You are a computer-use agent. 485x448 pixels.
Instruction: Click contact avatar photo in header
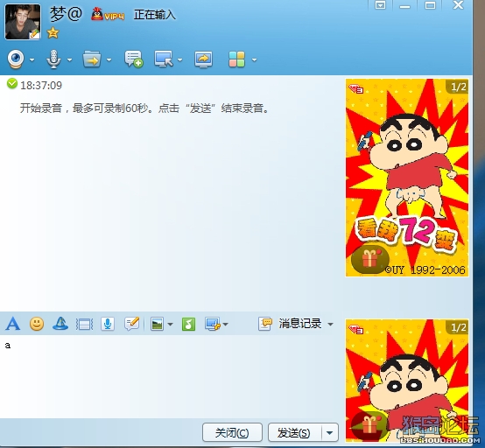pyautogui.click(x=23, y=22)
